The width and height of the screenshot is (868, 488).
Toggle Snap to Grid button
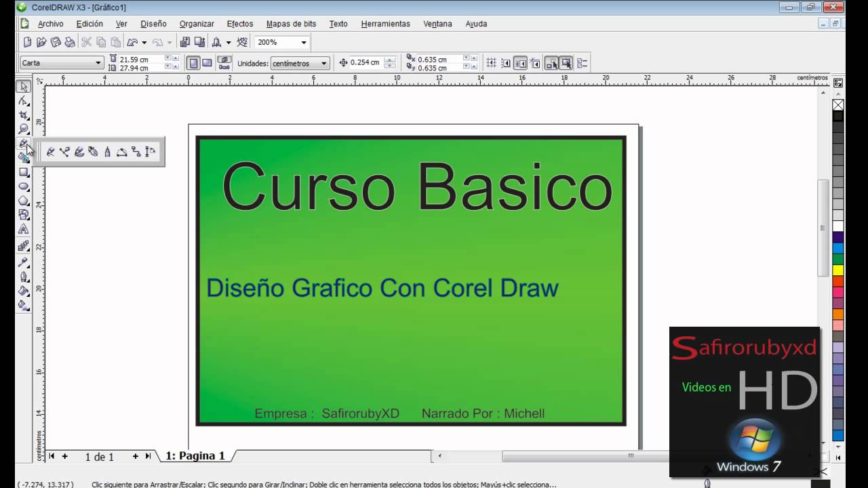[492, 63]
